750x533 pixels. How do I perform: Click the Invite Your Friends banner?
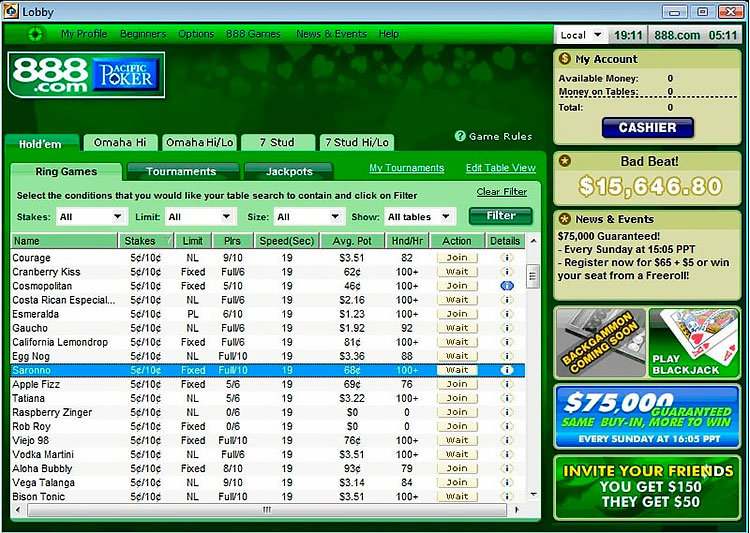coord(648,487)
